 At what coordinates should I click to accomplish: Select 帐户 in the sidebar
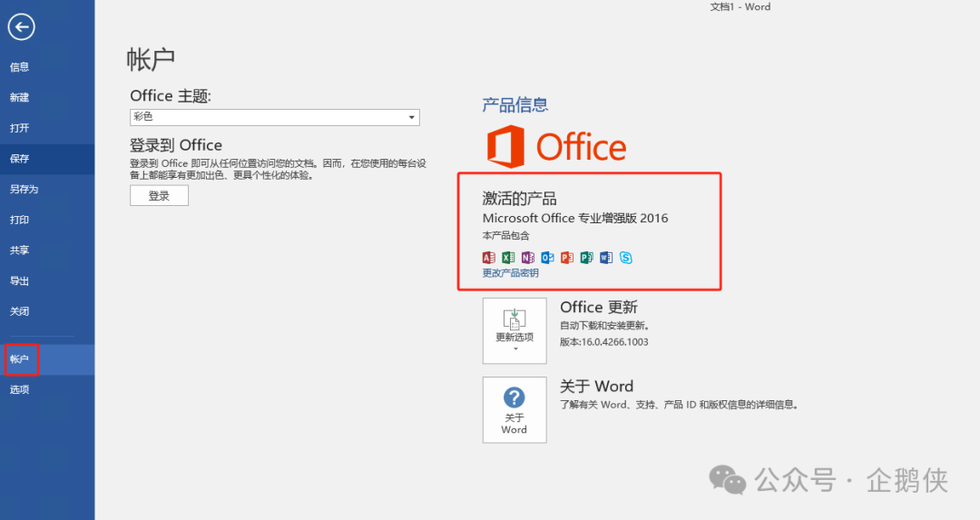47,359
